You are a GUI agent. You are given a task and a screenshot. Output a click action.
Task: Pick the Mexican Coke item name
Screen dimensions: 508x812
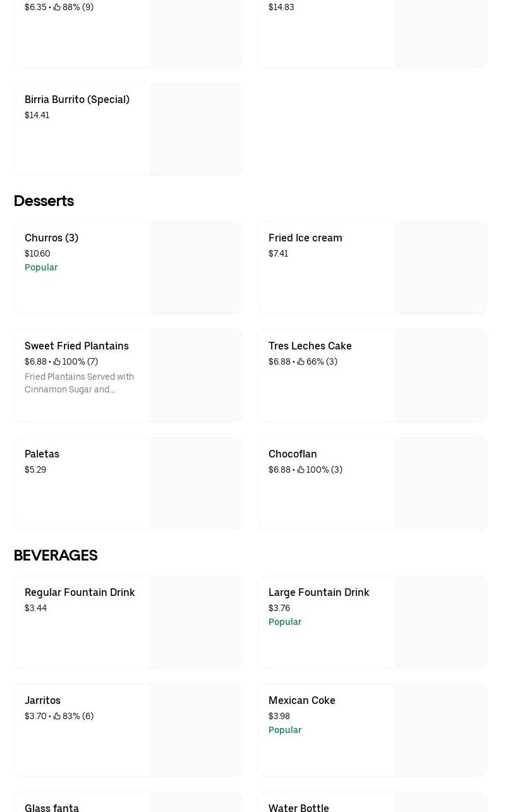pos(301,700)
